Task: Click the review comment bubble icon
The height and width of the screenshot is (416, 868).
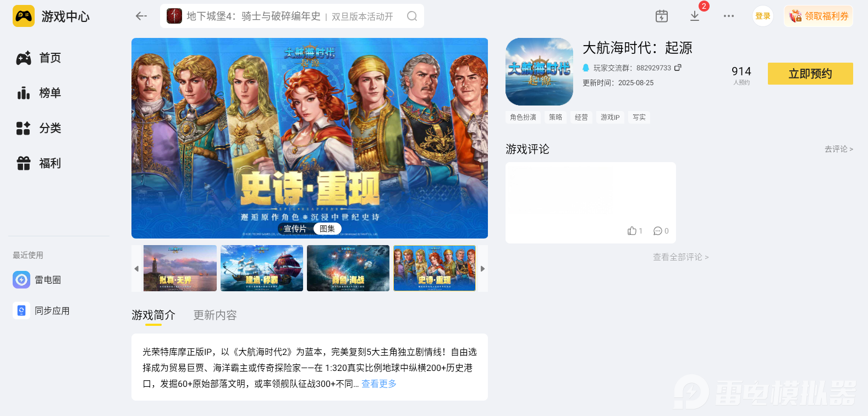Action: tap(658, 231)
